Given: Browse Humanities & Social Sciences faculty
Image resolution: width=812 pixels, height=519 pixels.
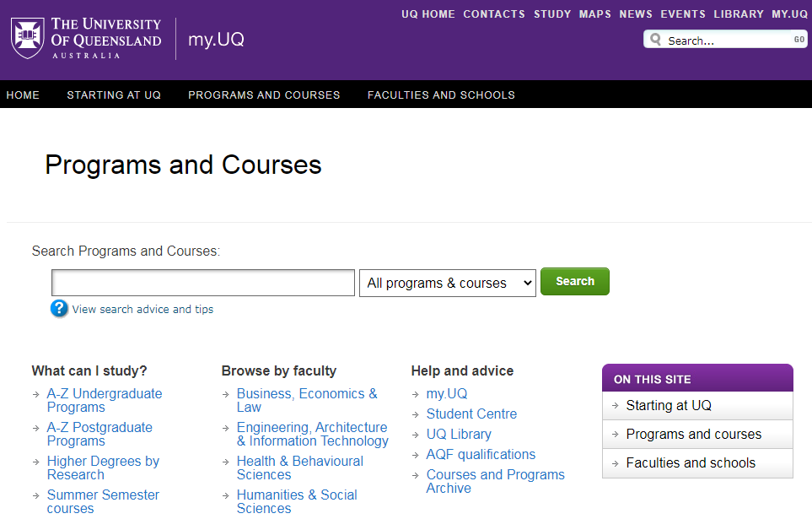Looking at the screenshot, I should click(297, 501).
